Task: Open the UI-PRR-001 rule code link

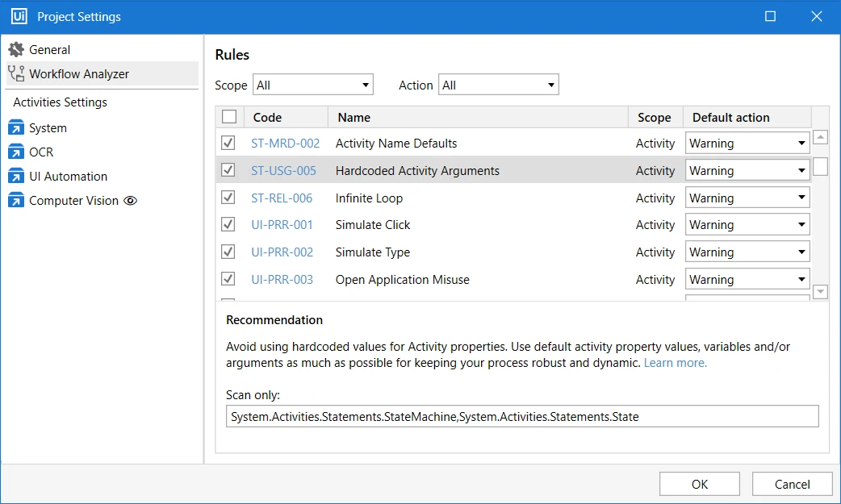Action: click(282, 225)
